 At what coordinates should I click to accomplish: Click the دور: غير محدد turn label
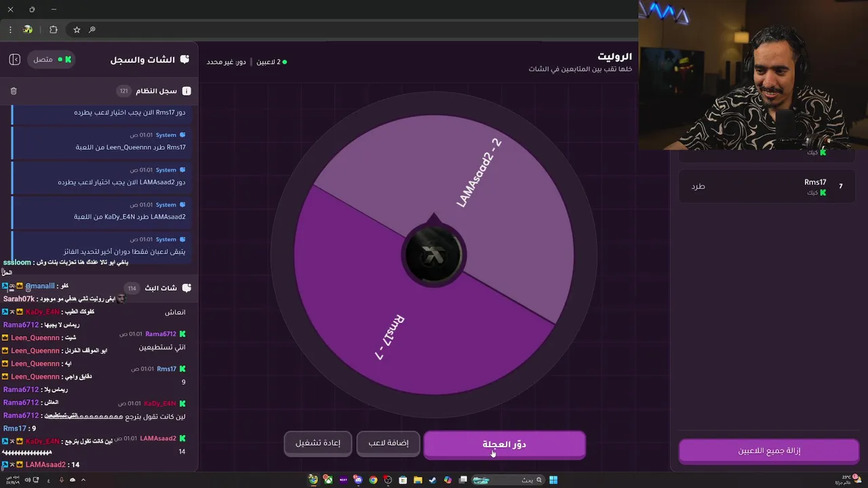(226, 62)
